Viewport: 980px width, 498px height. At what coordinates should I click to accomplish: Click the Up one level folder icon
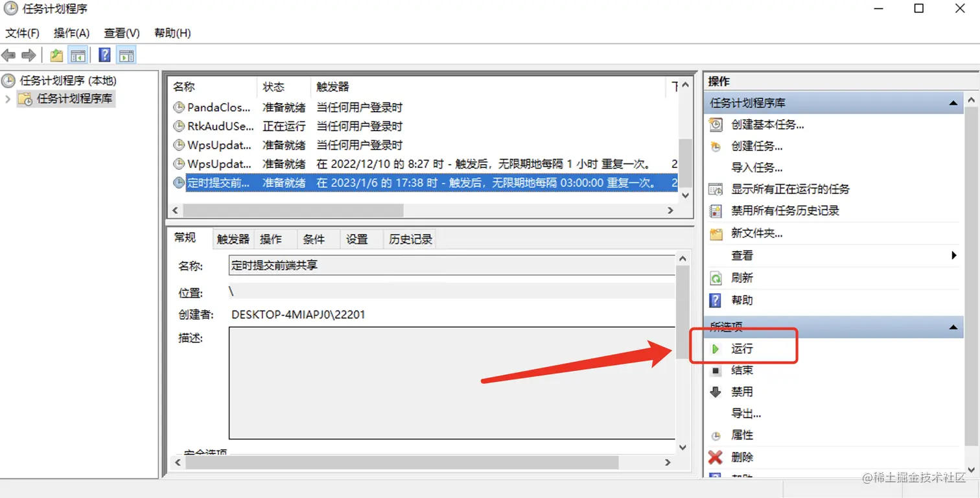point(56,56)
